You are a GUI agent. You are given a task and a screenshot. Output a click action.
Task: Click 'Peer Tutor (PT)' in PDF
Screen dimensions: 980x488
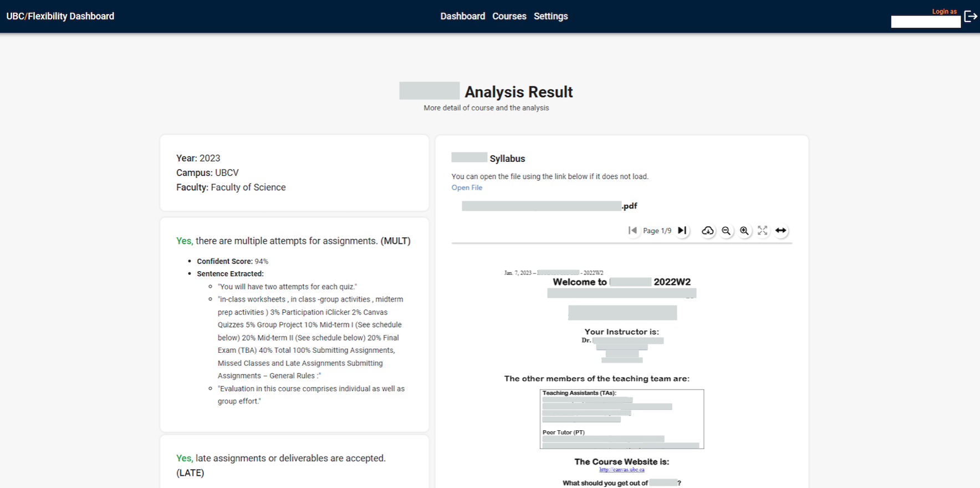click(563, 433)
